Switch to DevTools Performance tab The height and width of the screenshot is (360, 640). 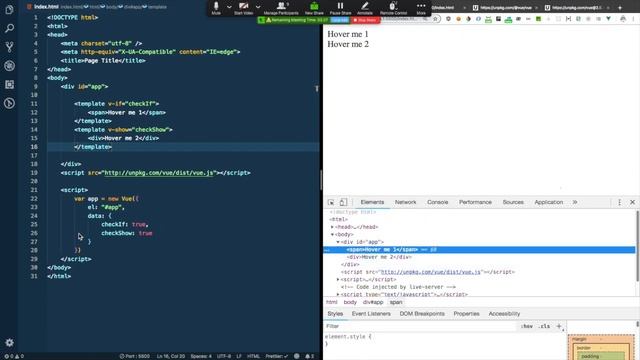pos(475,202)
